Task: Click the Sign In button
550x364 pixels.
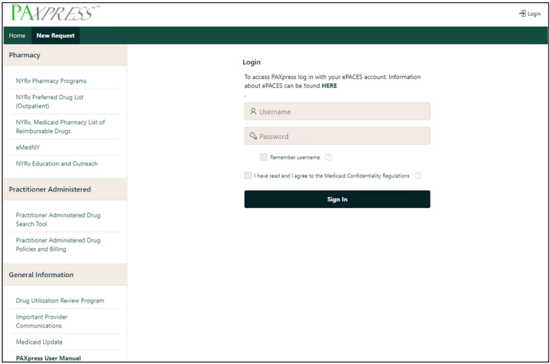Action: click(x=337, y=199)
